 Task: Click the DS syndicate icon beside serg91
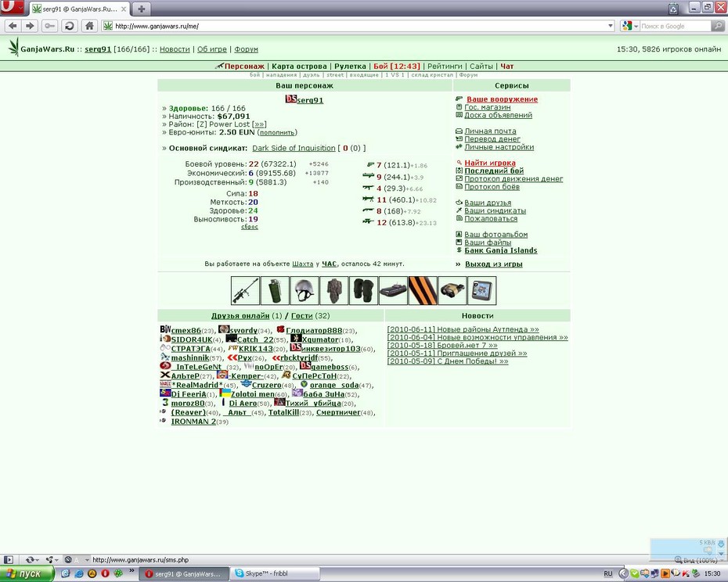pyautogui.click(x=290, y=99)
